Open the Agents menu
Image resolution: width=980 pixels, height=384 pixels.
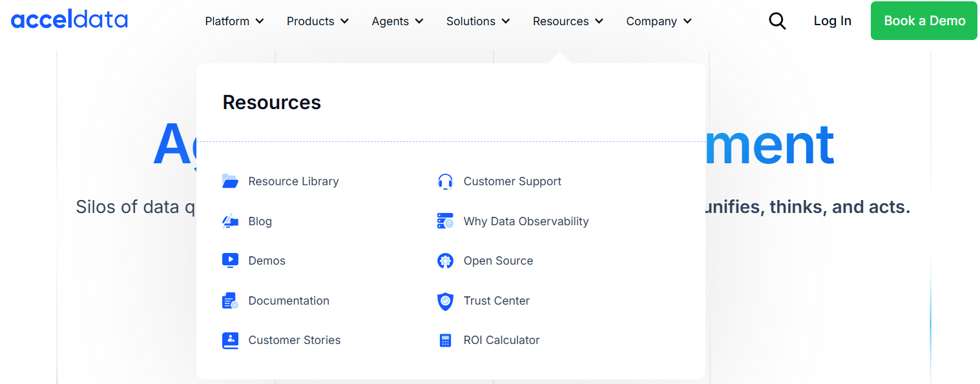pyautogui.click(x=397, y=21)
